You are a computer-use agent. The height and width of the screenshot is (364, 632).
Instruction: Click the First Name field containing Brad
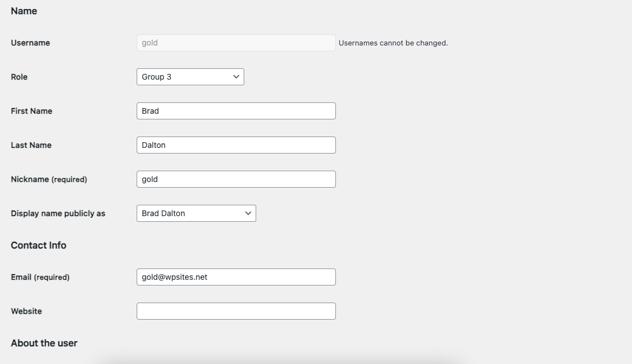pyautogui.click(x=236, y=111)
